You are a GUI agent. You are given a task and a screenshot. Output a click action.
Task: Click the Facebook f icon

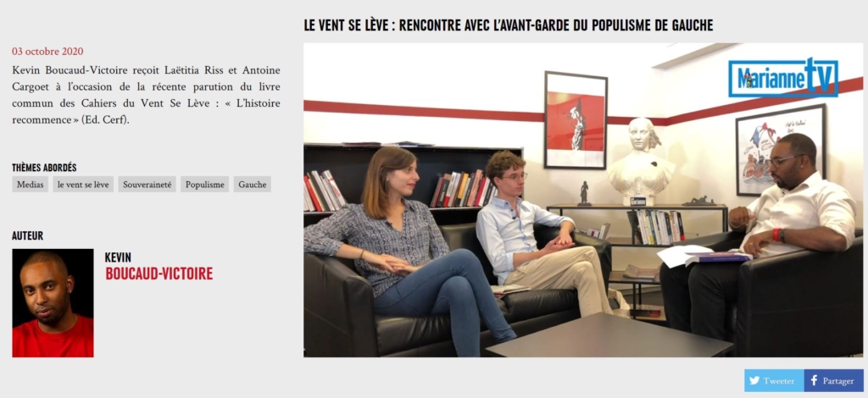coord(814,380)
